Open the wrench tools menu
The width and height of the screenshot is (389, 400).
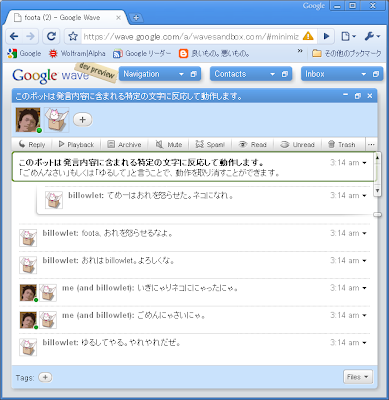(372, 36)
